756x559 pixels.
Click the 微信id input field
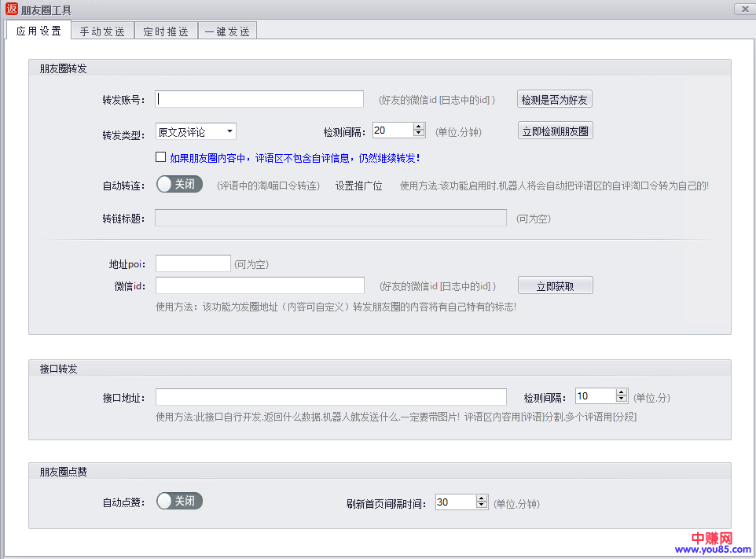pos(259,285)
